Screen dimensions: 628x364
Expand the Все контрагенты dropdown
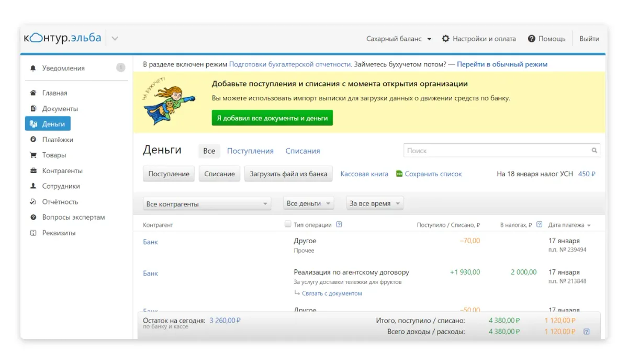tap(207, 204)
